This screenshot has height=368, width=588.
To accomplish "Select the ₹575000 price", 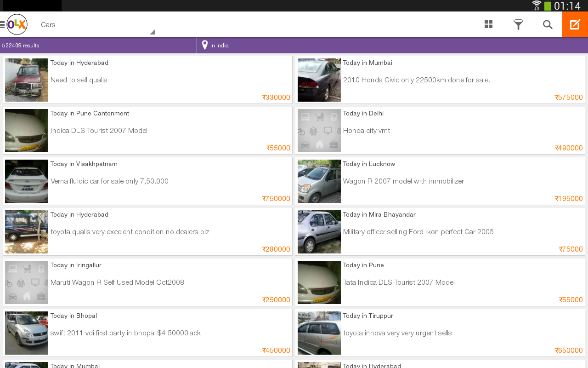I will tap(569, 98).
